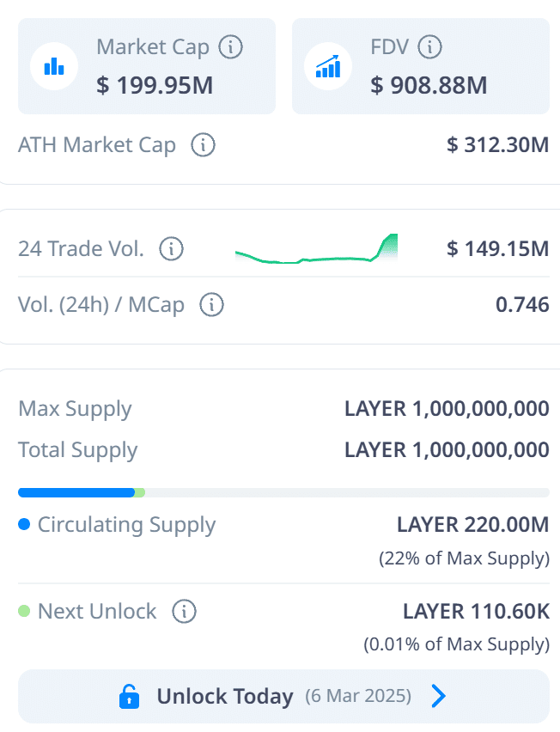Click the Market Cap info icon
The width and height of the screenshot is (560, 732).
[230, 46]
